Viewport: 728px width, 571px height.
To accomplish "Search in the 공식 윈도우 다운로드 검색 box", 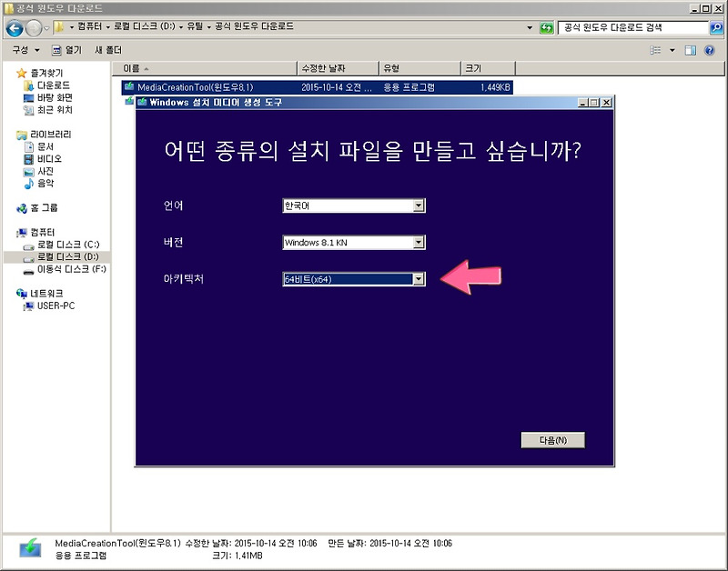I will coord(633,28).
